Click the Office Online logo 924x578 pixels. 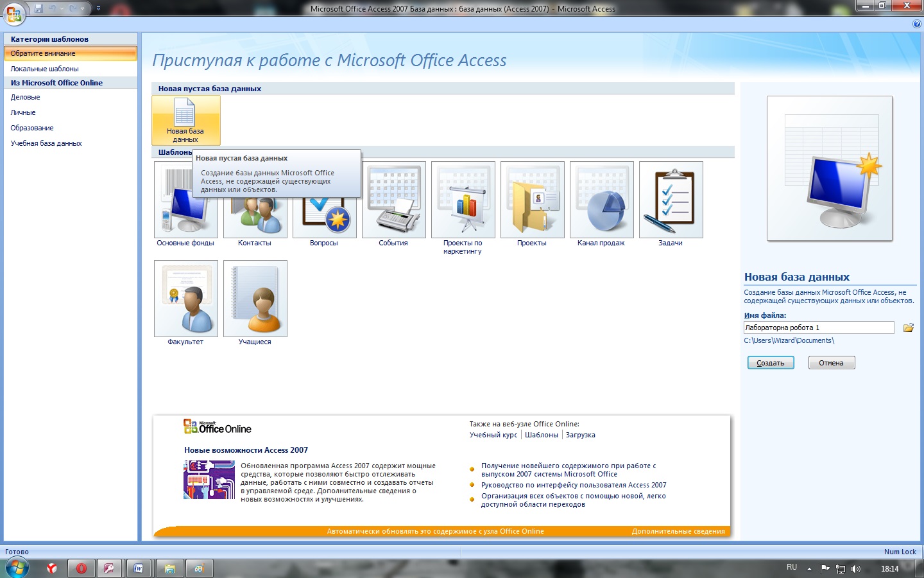(x=218, y=426)
